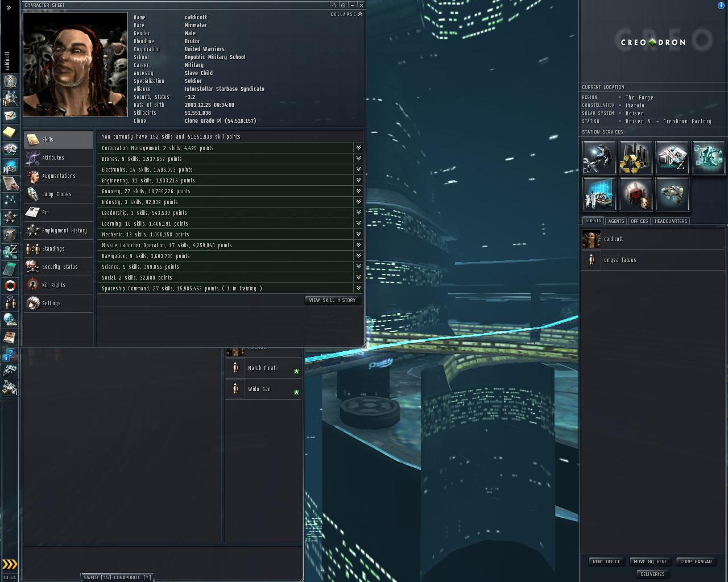Click caldicott's large character portrait
This screenshot has width=728, height=582.
[75, 64]
